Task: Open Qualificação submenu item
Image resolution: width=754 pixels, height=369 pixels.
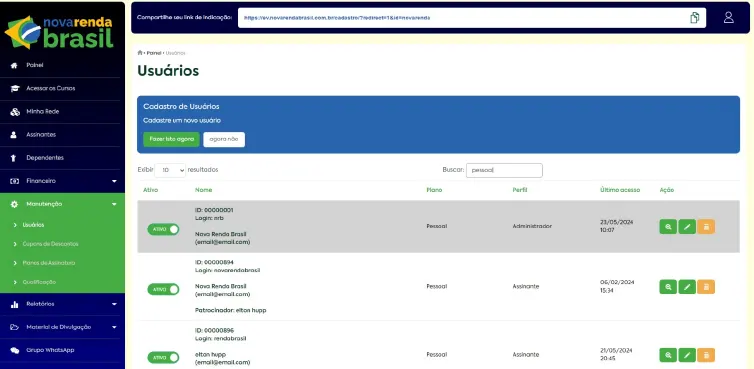Action: point(39,282)
